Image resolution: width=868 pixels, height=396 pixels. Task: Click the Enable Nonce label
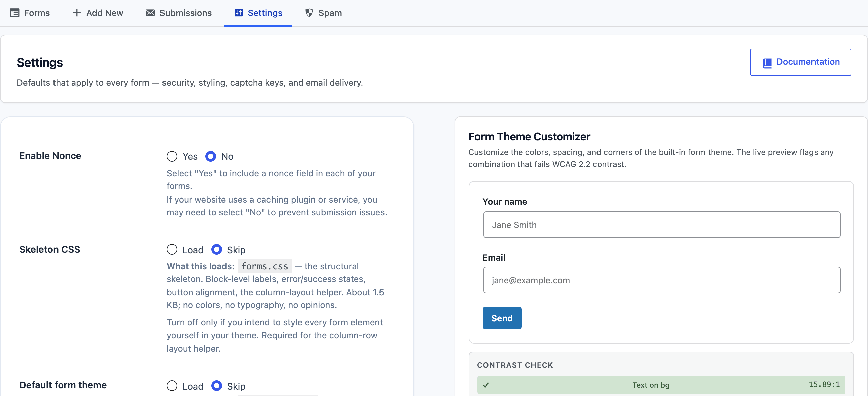point(50,156)
